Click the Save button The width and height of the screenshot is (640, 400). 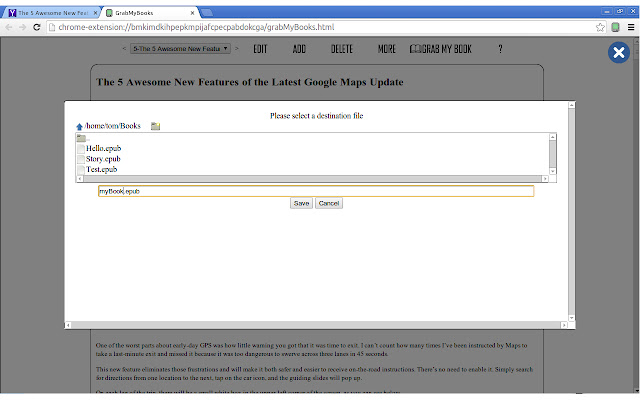pyautogui.click(x=301, y=203)
